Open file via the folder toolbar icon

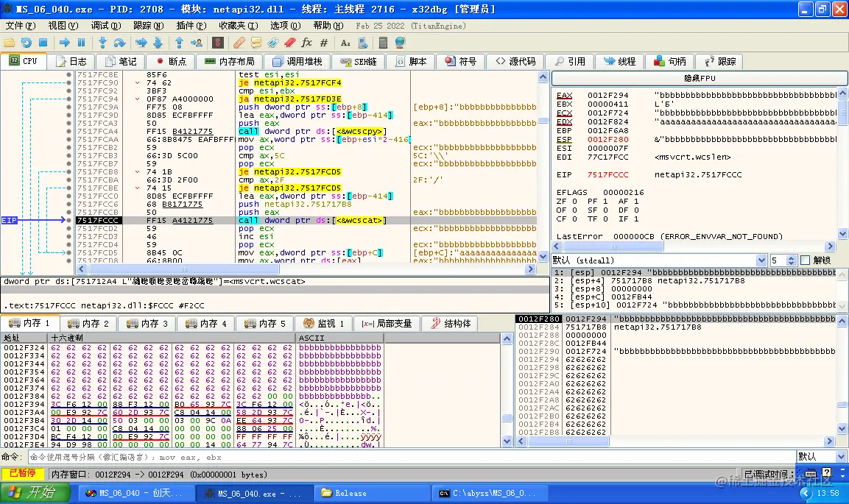10,43
